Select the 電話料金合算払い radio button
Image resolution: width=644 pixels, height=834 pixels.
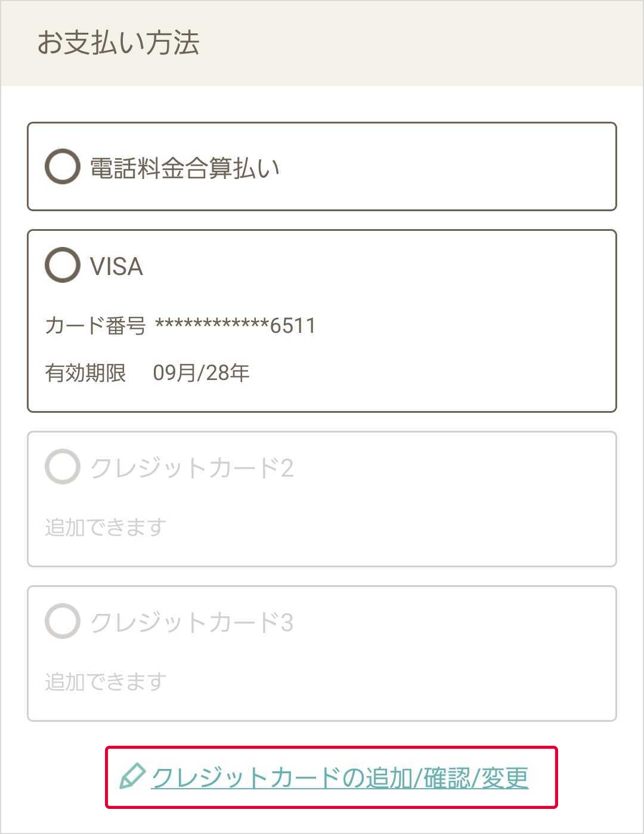pyautogui.click(x=63, y=166)
